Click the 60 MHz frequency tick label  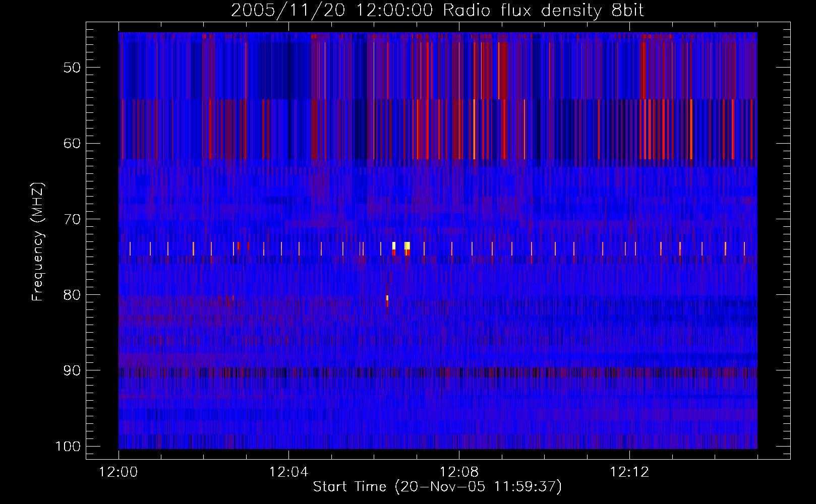(72, 143)
